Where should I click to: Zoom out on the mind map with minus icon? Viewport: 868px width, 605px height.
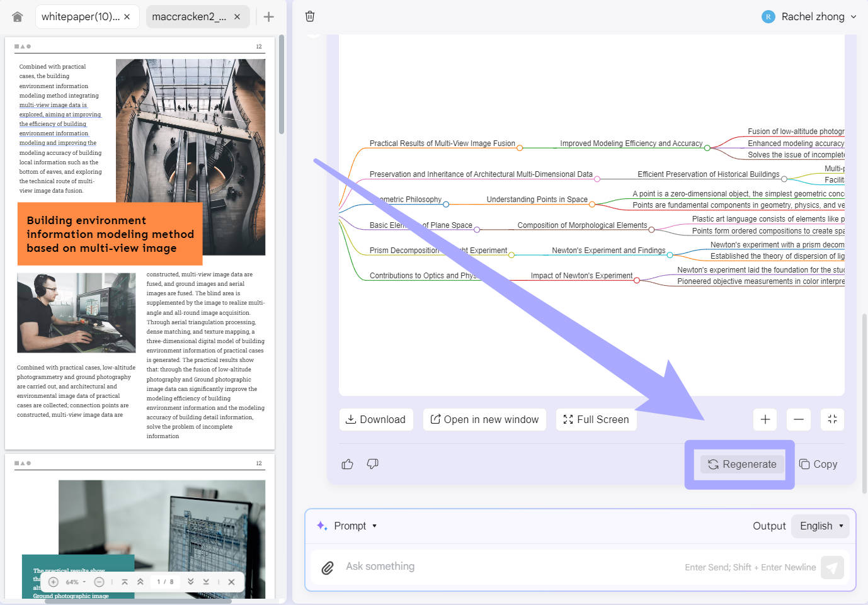point(798,419)
